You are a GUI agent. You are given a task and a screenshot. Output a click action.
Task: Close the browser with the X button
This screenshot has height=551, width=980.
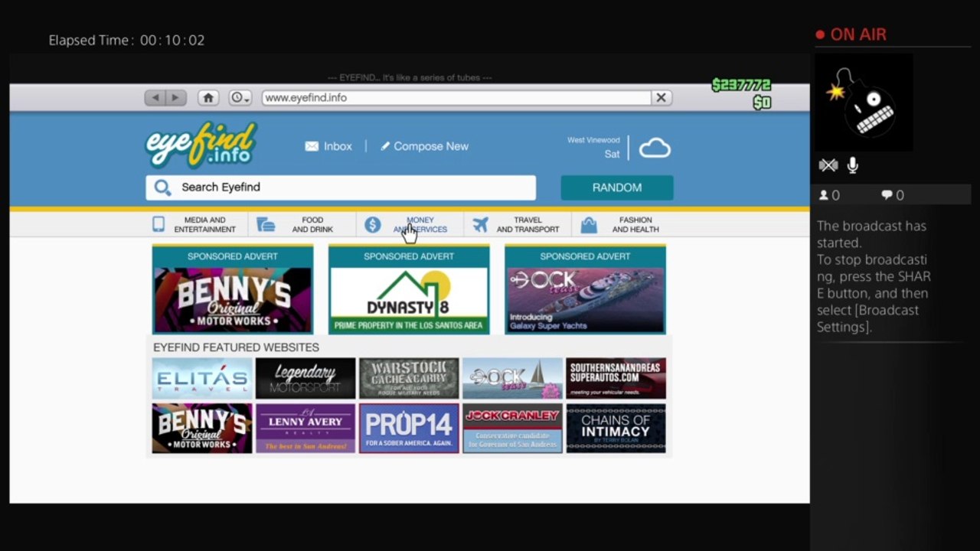(661, 98)
